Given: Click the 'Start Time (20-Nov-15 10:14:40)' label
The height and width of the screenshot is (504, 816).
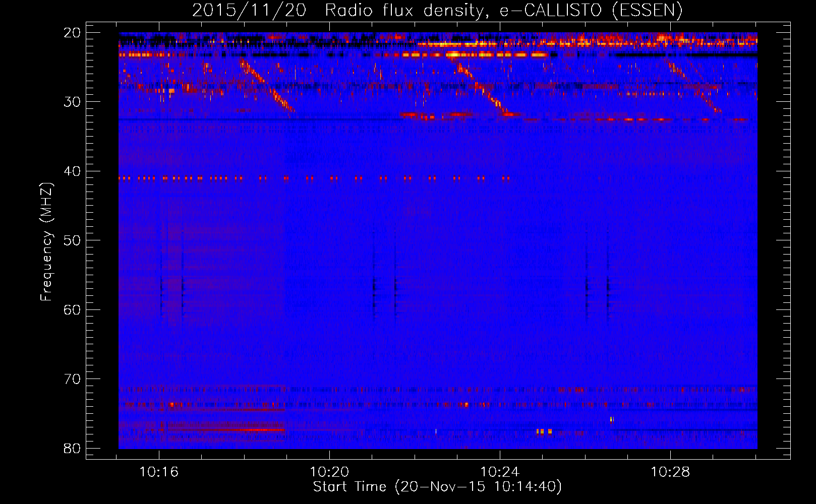Looking at the screenshot, I should [x=437, y=487].
